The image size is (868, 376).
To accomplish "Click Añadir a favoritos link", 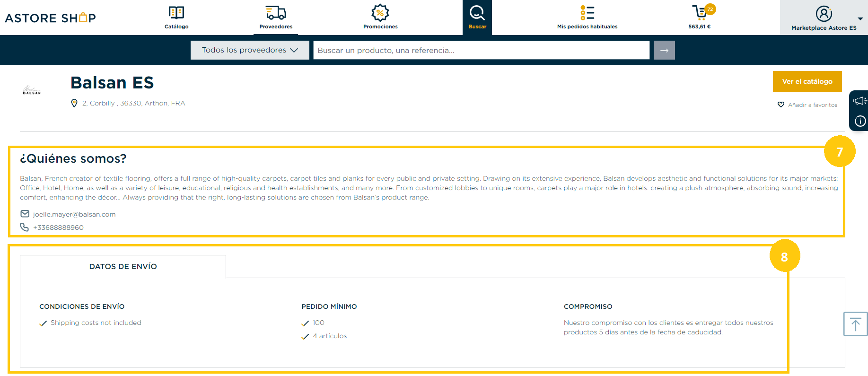I will (812, 105).
